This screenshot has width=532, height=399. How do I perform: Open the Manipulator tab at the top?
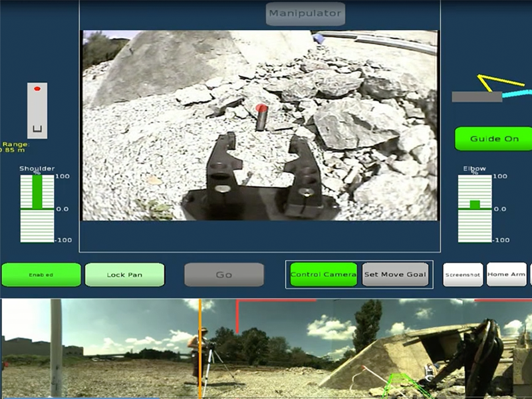click(x=305, y=13)
